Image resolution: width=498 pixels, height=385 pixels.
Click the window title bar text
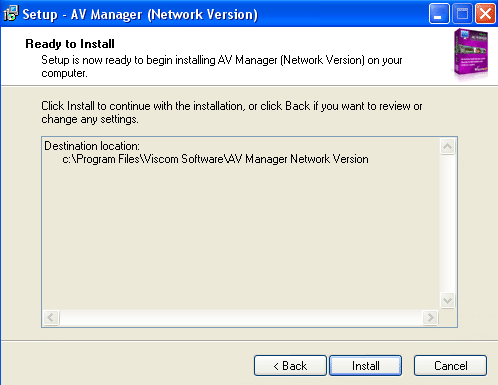(140, 14)
